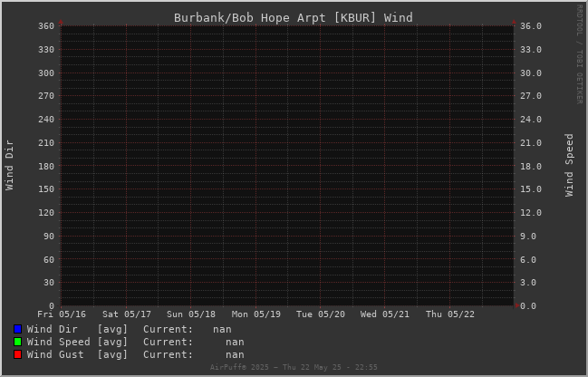This screenshot has height=377, width=588.
Task: Click the nan value in Wind Dir row
Action: coord(222,329)
